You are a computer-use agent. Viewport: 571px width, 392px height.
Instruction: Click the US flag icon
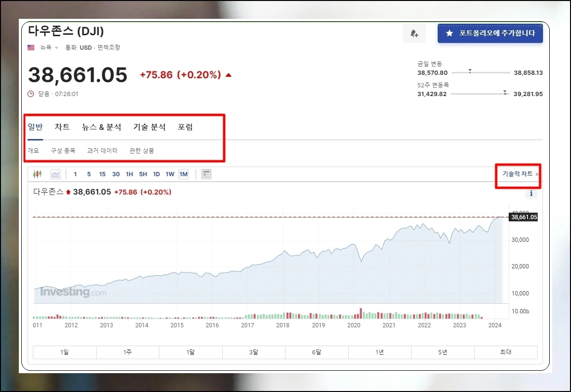coord(31,47)
